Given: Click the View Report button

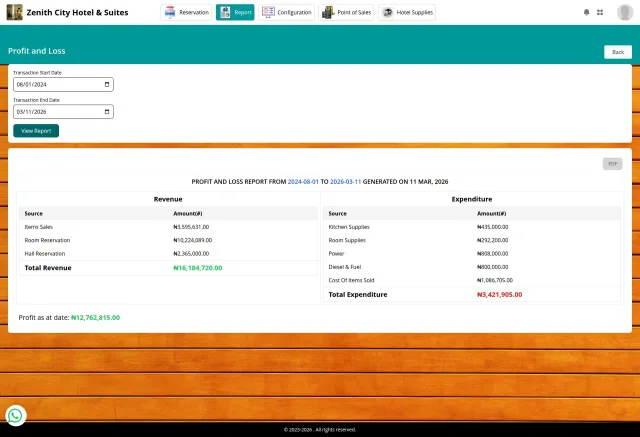Looking at the screenshot, I should 36,131.
